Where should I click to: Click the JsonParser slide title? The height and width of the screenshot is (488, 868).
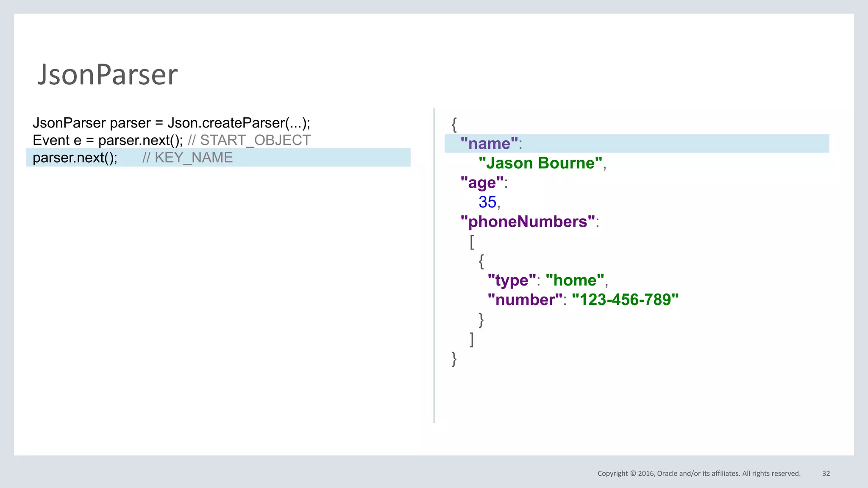coord(108,75)
